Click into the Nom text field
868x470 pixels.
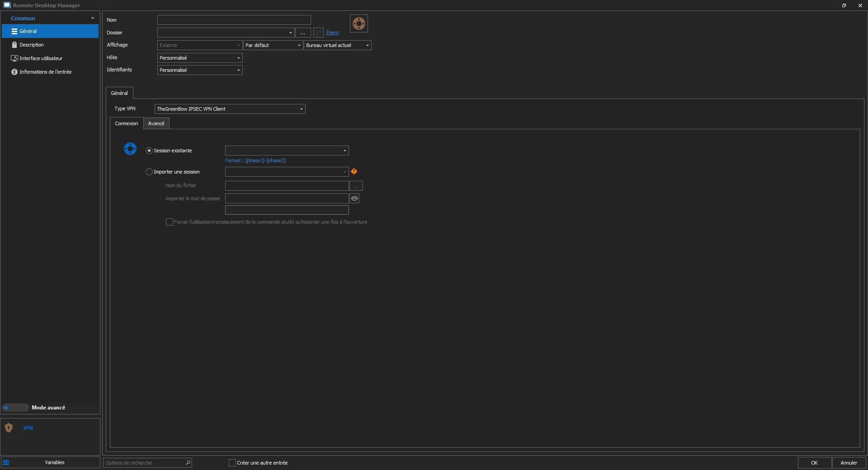(234, 20)
